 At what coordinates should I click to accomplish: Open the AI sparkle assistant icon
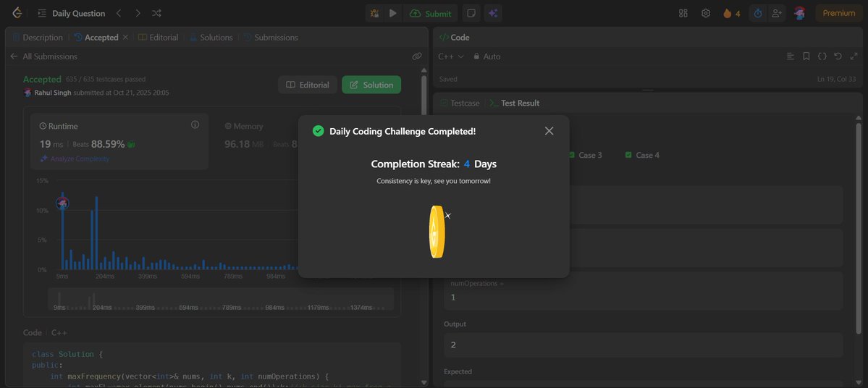coord(493,13)
